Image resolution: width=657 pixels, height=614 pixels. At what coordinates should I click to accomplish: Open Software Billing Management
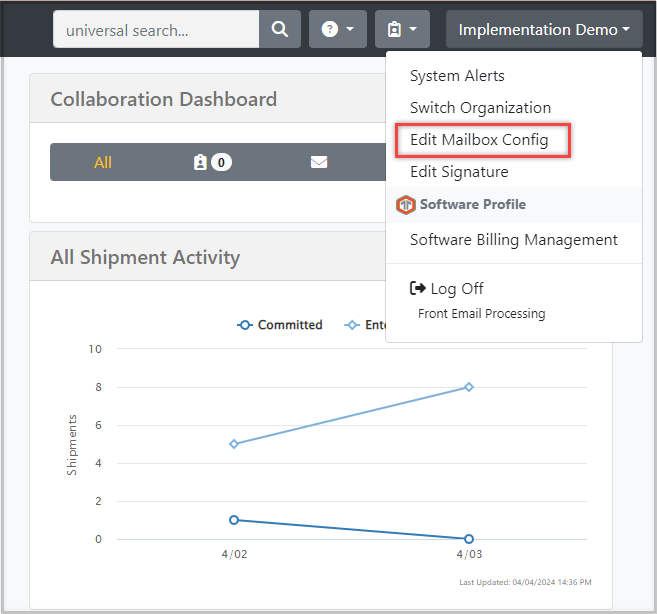pos(513,240)
